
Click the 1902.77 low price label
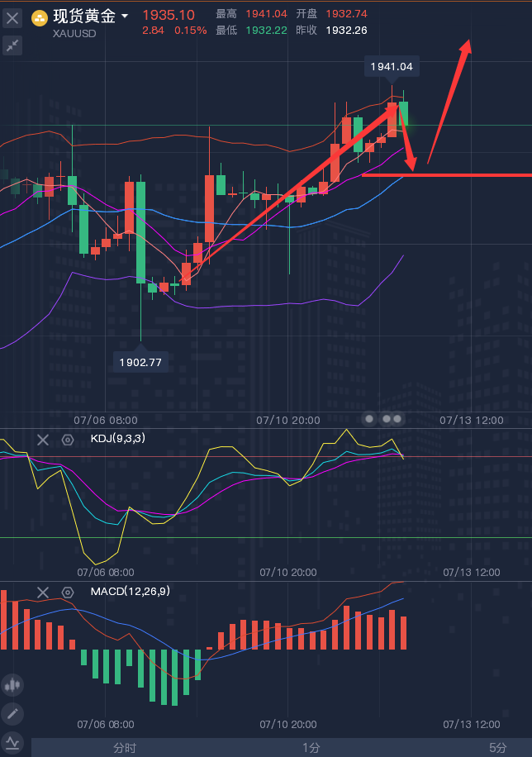click(x=140, y=362)
